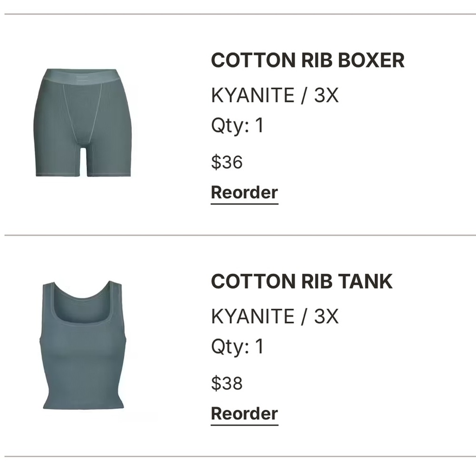Click the divider line above the boxer item
The image size is (476, 476).
tap(240, 14)
